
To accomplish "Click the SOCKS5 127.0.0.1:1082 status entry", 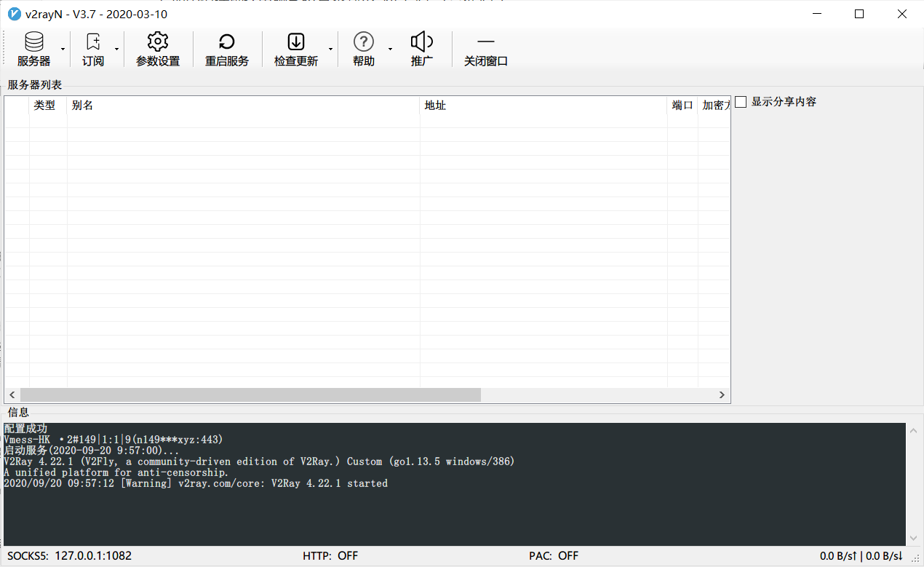I will (x=70, y=556).
